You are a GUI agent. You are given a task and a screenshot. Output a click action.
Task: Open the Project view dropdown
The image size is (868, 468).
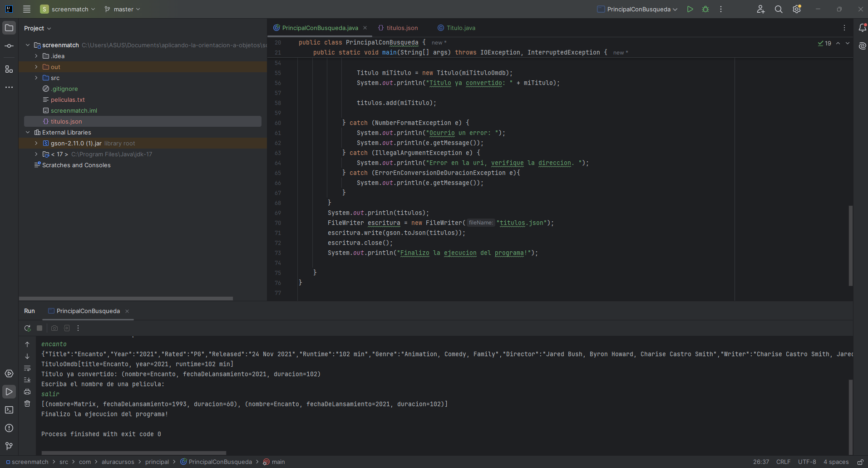[38, 28]
